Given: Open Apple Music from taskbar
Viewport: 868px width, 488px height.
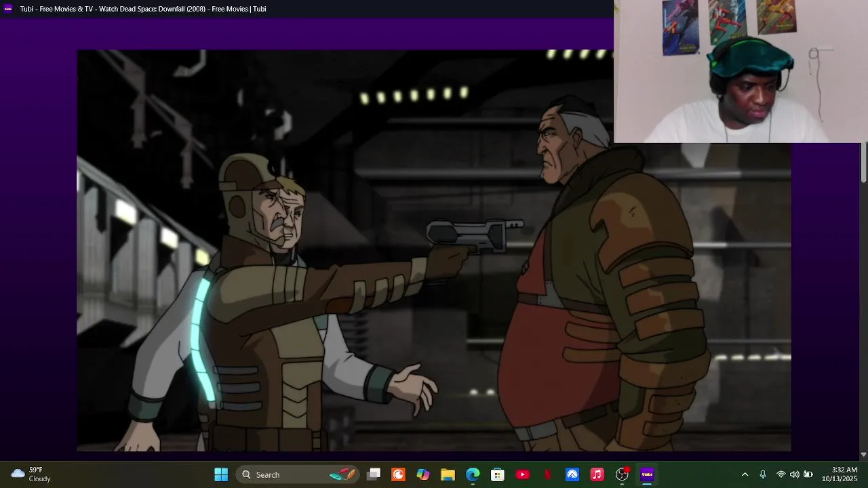Looking at the screenshot, I should 597,474.
